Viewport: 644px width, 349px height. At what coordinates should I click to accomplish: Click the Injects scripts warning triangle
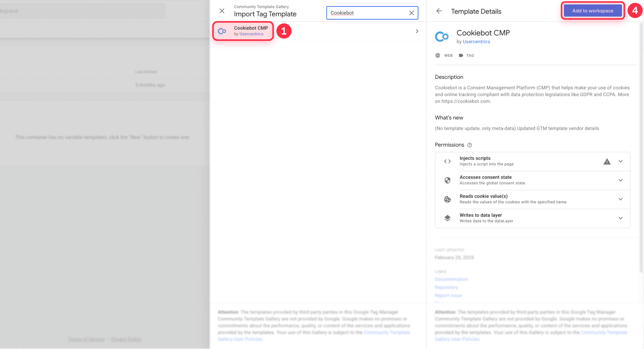(x=607, y=162)
